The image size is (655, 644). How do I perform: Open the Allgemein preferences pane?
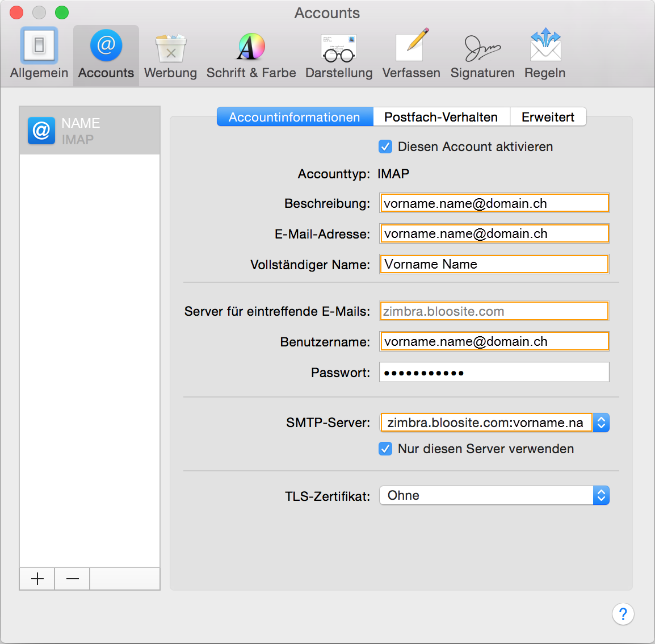39,55
